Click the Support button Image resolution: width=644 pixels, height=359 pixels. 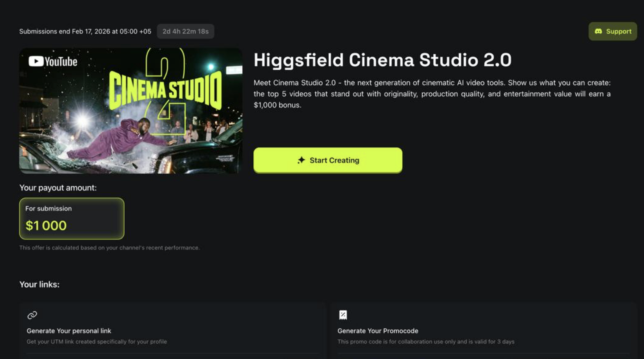tap(612, 31)
